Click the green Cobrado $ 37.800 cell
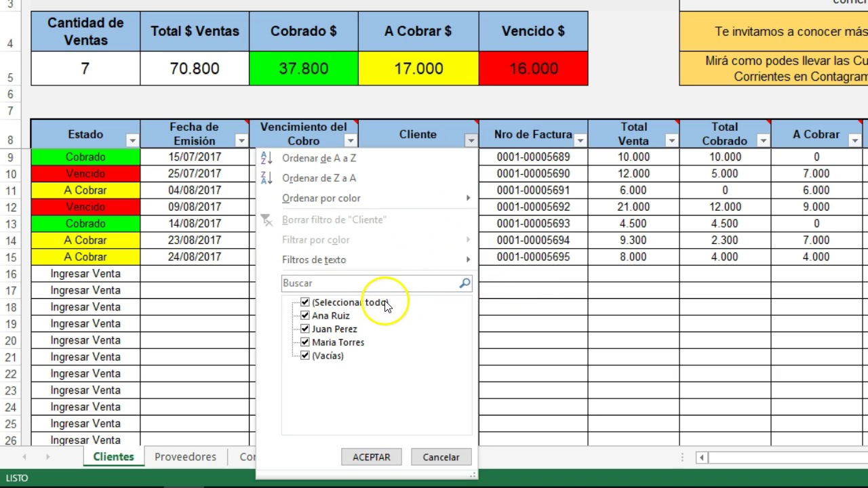868x488 pixels. (303, 68)
